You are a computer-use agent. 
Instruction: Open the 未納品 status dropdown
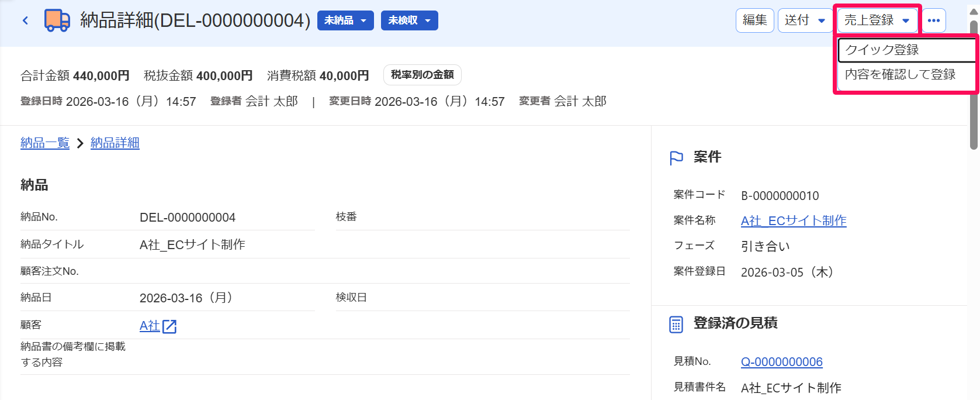(345, 20)
